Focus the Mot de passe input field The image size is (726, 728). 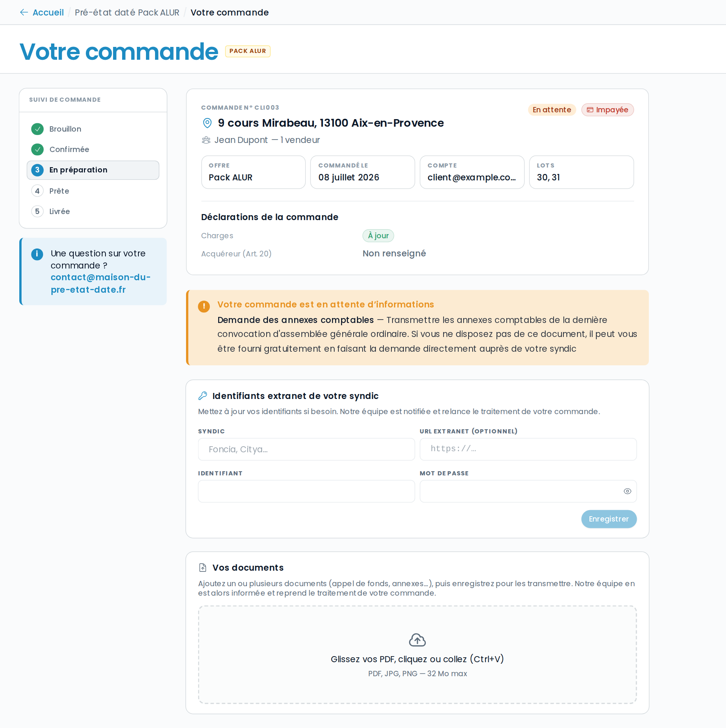coord(528,491)
